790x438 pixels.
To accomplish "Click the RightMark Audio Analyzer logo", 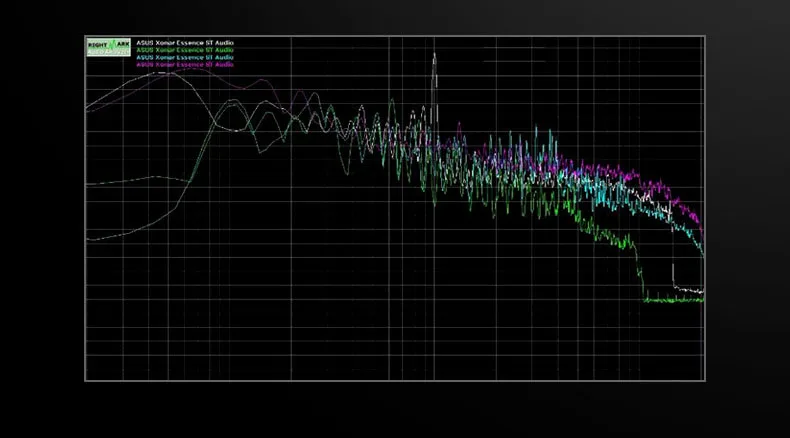I will click(108, 47).
